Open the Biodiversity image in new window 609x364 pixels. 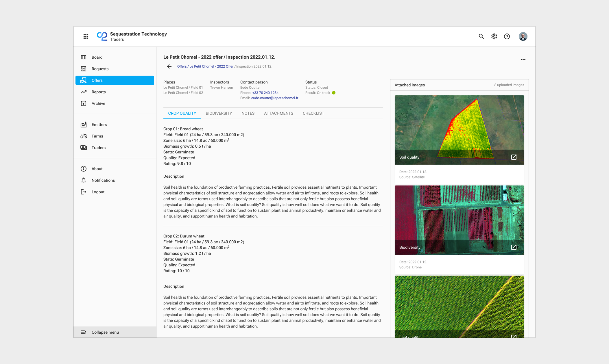click(514, 247)
